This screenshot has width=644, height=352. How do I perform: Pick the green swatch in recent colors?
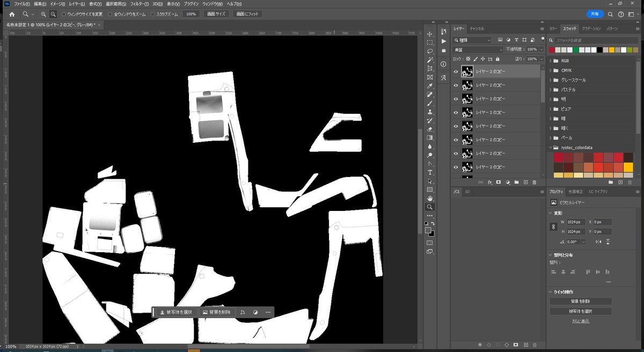pyautogui.click(x=576, y=50)
